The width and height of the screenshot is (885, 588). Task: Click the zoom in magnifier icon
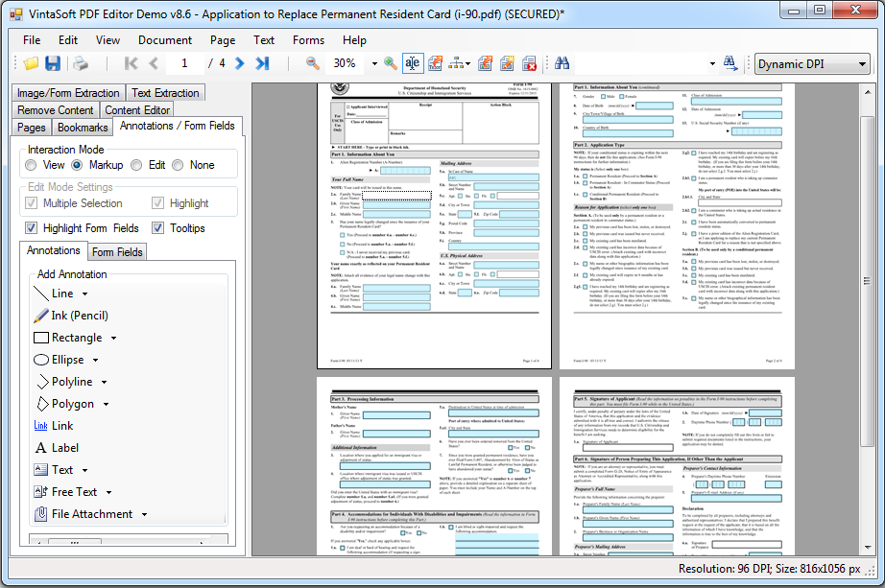click(x=390, y=63)
